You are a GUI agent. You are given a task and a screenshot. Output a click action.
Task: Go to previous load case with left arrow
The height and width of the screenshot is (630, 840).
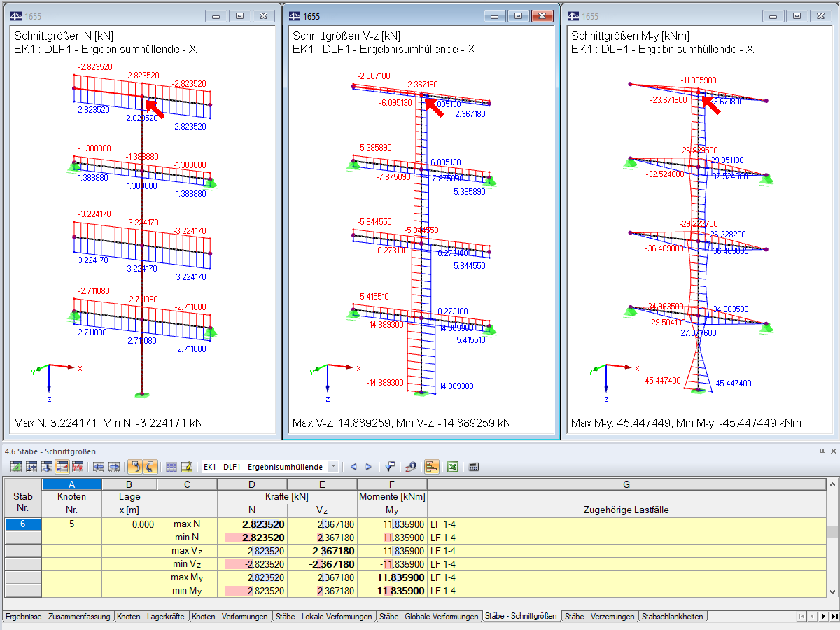point(353,466)
